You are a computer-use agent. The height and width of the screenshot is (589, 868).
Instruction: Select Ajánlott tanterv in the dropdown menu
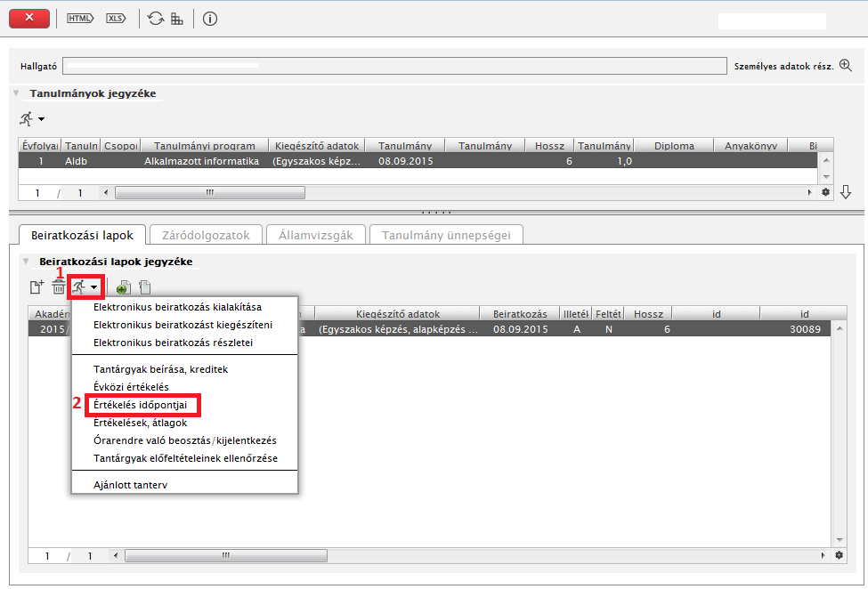(x=130, y=485)
